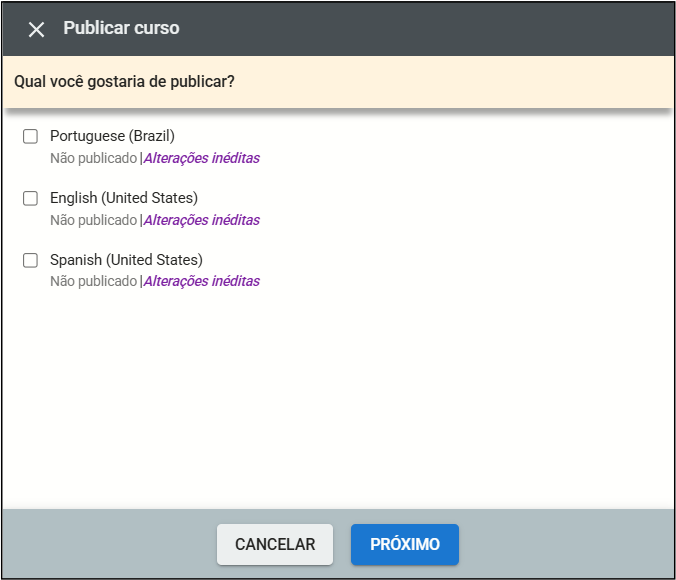Click blank white area below the language list
This screenshot has width=676, height=580.
point(340,400)
